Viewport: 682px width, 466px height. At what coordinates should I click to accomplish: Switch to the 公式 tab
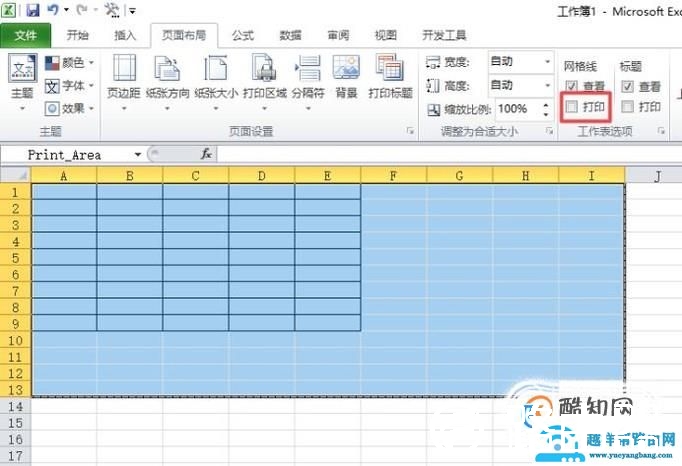coord(243,35)
